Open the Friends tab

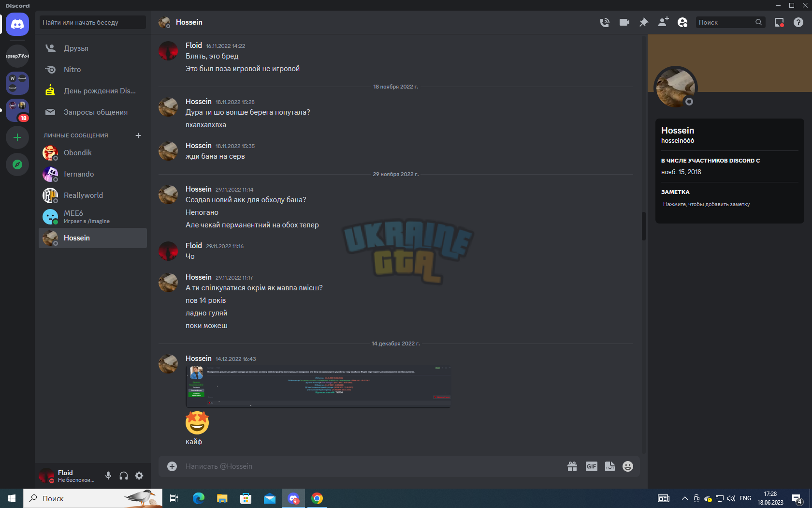93,48
